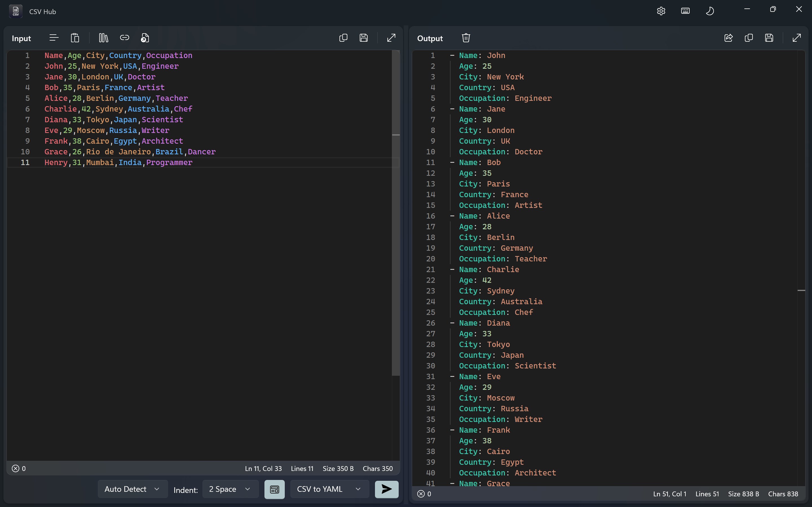Viewport: 812px width, 507px height.
Task: Select the Output panel header
Action: (x=430, y=38)
